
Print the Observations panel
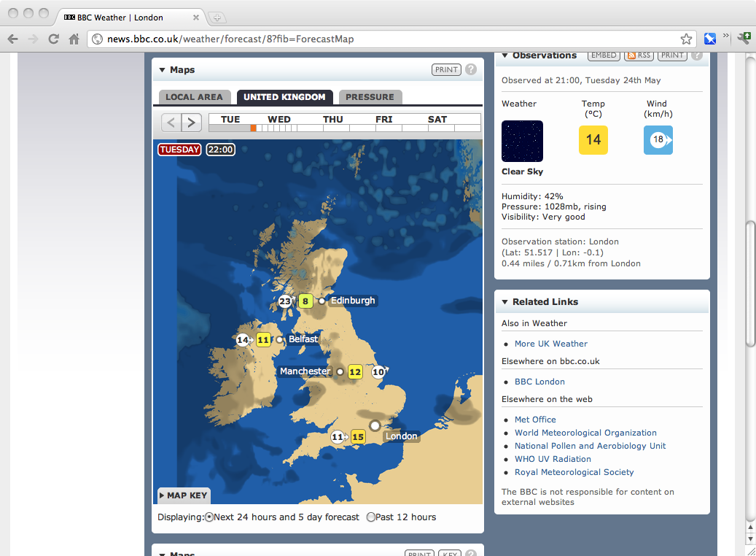point(672,55)
